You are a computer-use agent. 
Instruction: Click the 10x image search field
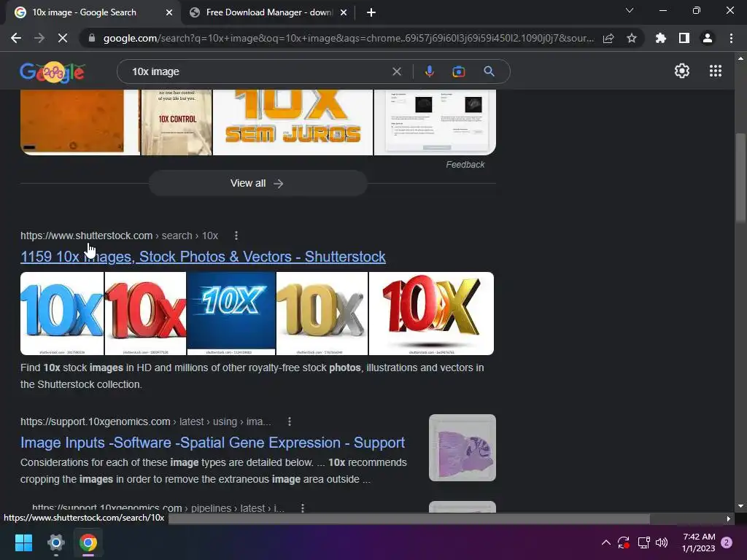[258, 71]
